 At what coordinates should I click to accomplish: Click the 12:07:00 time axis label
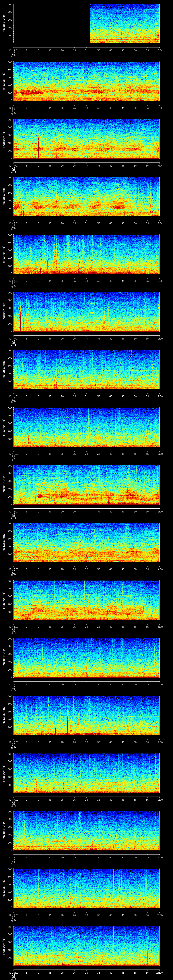click(x=13, y=223)
